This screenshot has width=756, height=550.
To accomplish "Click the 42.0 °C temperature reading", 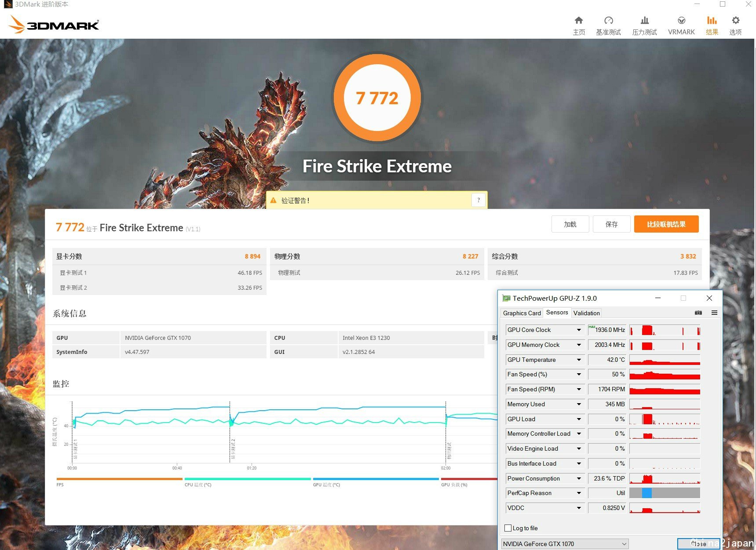I will pos(607,360).
